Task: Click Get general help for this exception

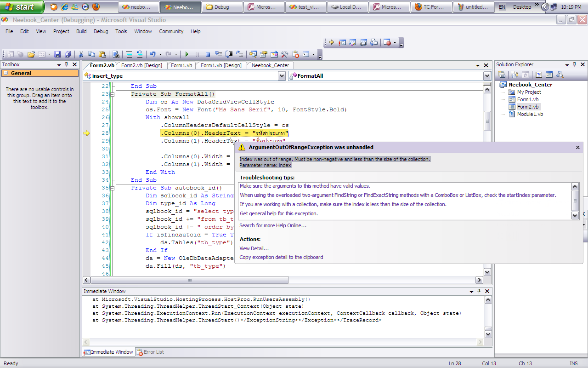Action: [x=279, y=213]
